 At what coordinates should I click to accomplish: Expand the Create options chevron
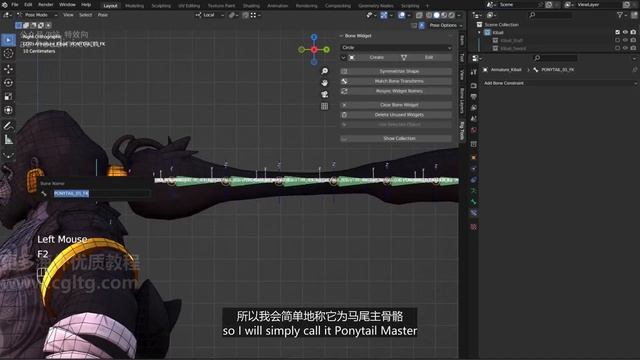point(343,58)
